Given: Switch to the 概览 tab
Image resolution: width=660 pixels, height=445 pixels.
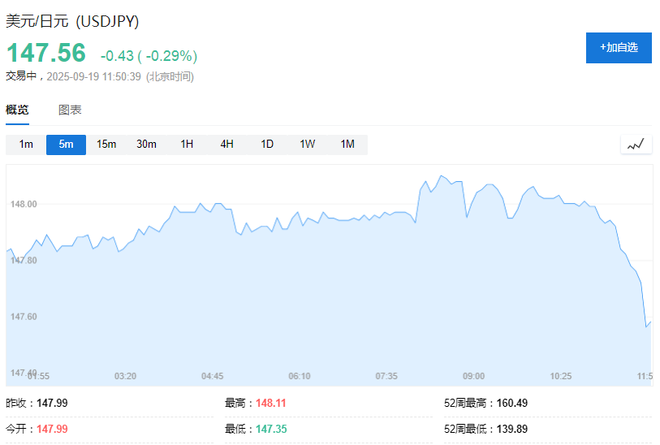Looking at the screenshot, I should (x=17, y=110).
